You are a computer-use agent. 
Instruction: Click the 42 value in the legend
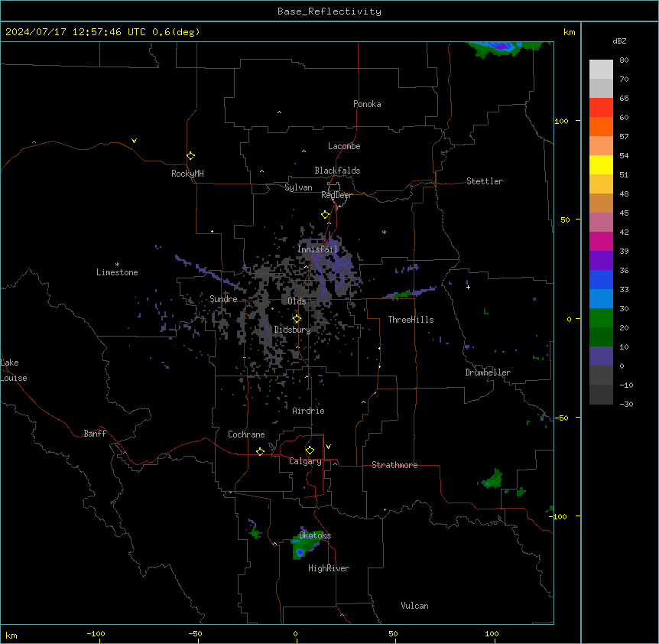(x=624, y=232)
